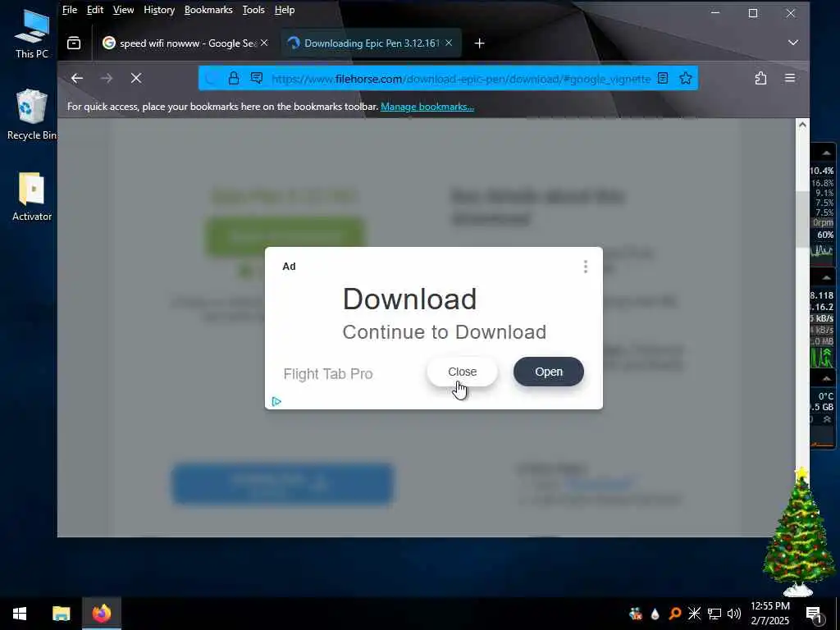Click the Close button in the ad
The image size is (840, 630).
(462, 372)
